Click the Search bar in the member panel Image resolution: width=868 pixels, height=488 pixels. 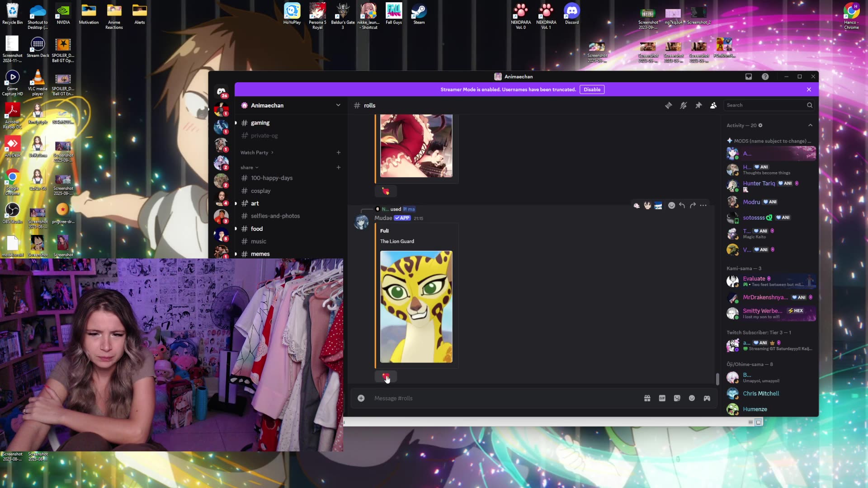coord(769,105)
